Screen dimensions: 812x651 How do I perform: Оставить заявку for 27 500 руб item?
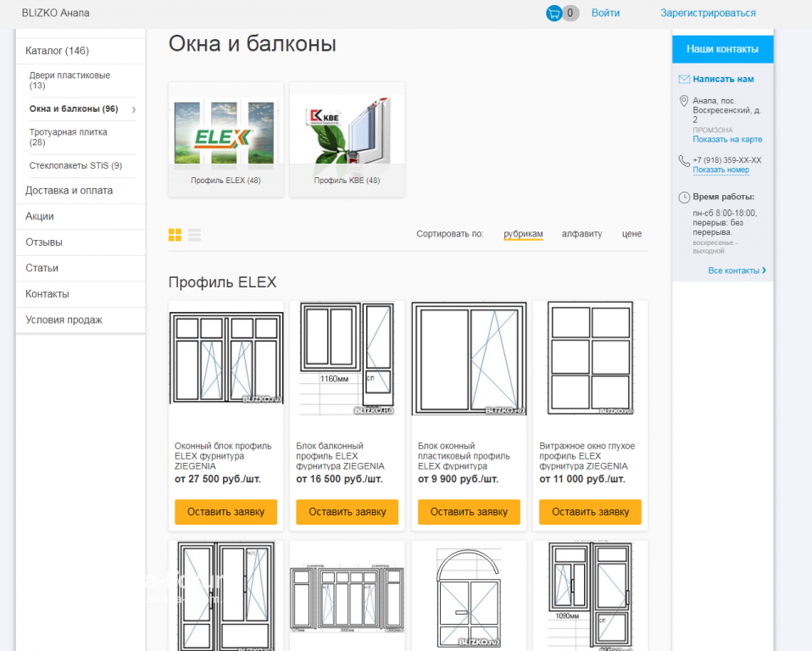(x=225, y=512)
